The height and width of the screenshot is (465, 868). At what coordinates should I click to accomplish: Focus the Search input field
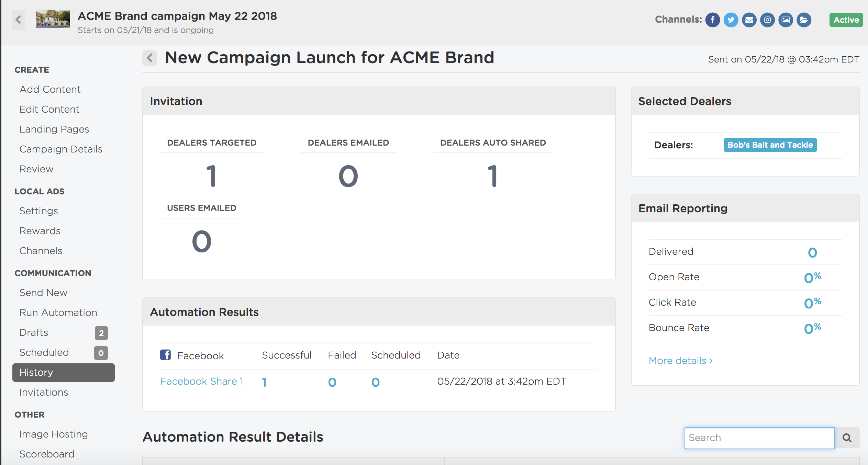tap(759, 438)
